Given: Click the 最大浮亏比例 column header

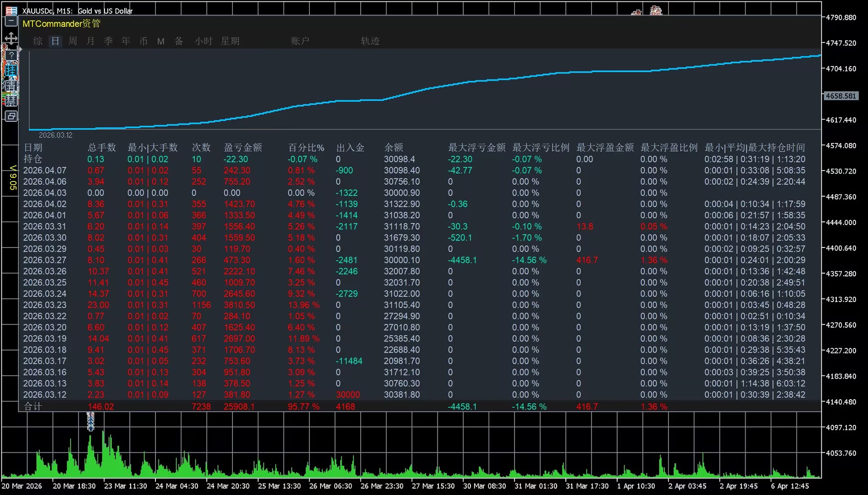Looking at the screenshot, I should coord(541,148).
